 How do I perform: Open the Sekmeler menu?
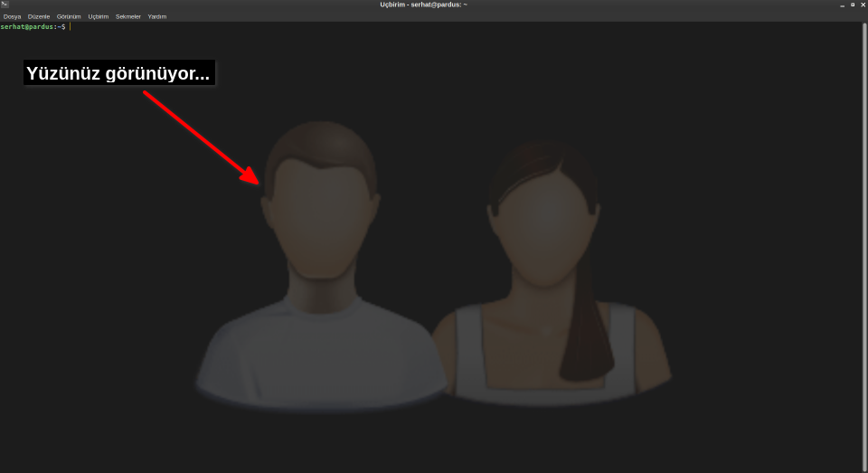128,16
